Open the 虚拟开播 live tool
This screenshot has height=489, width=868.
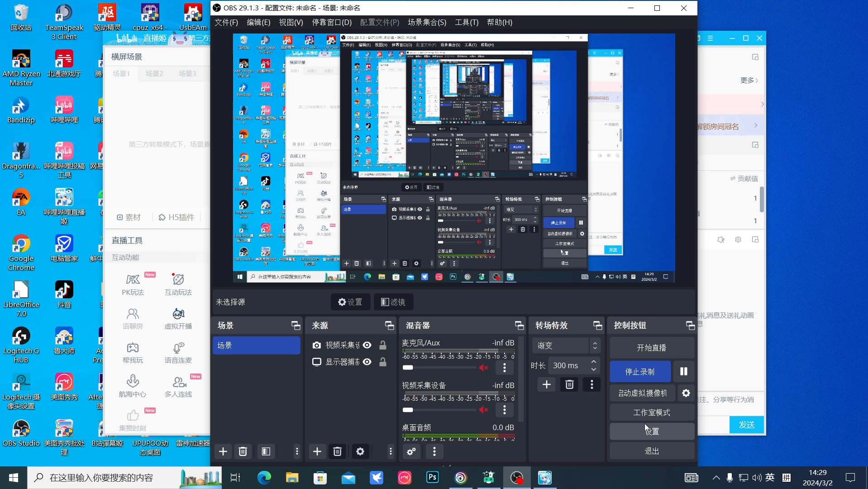click(x=177, y=319)
